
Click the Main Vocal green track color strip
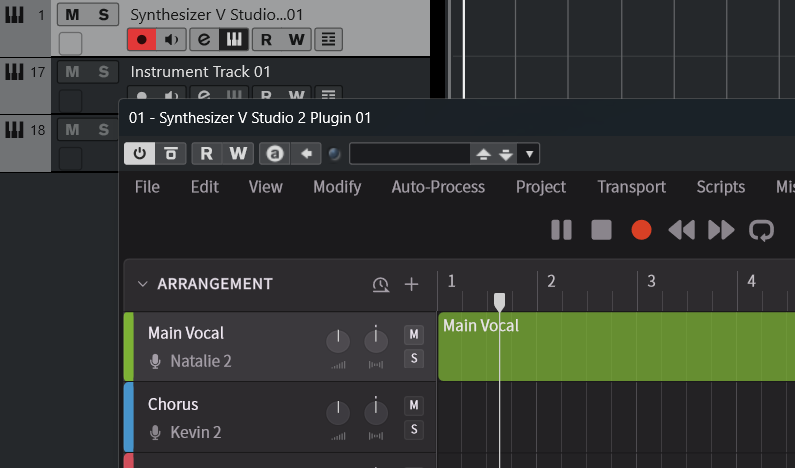tap(129, 347)
